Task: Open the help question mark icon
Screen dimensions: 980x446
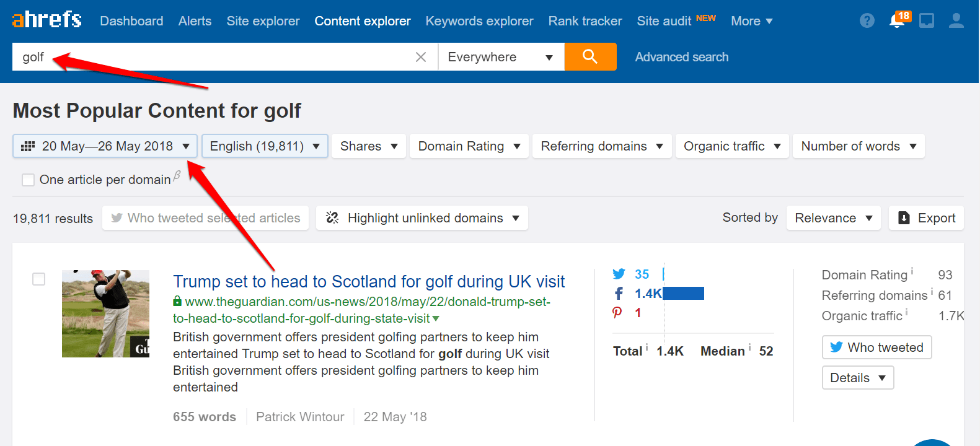Action: click(867, 21)
